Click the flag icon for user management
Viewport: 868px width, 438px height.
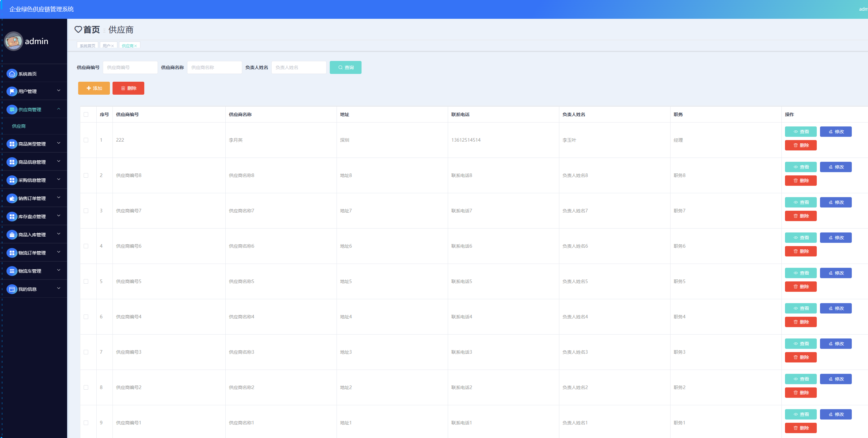point(12,91)
